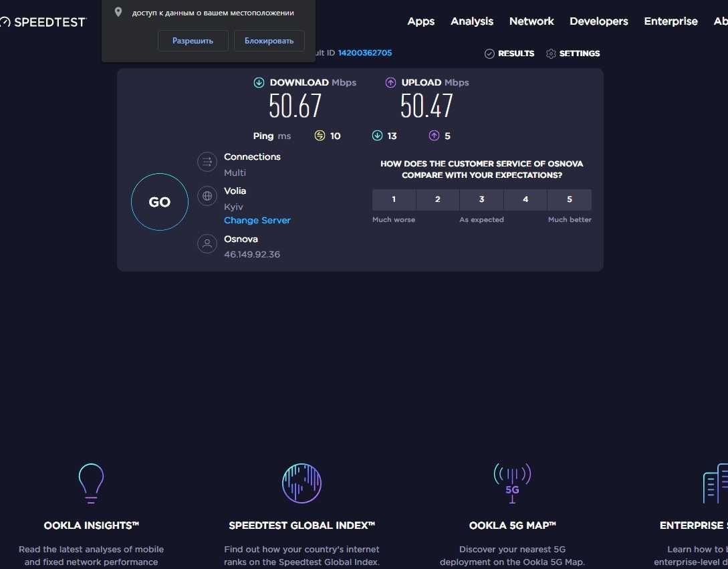This screenshot has height=569, width=728.
Task: Click the Ookla Insights lightbulb icon
Action: tap(91, 483)
